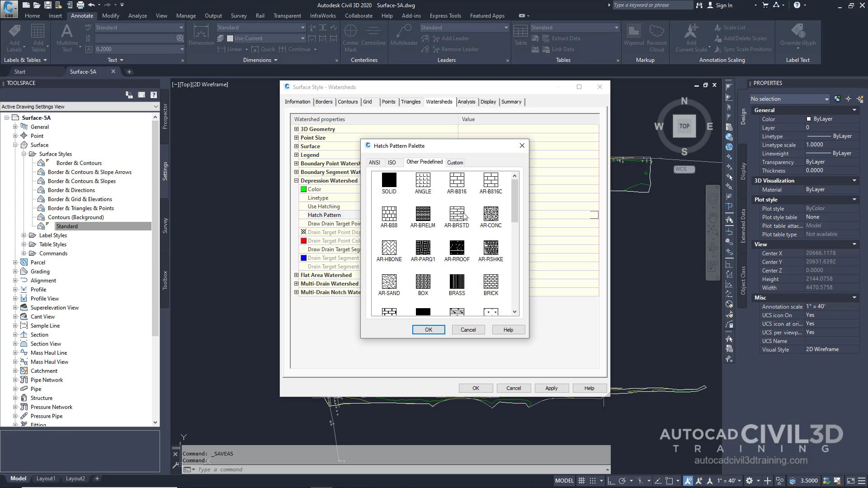Toggle the Use Current text style checkbox
The image size is (868, 488).
pos(230,38)
